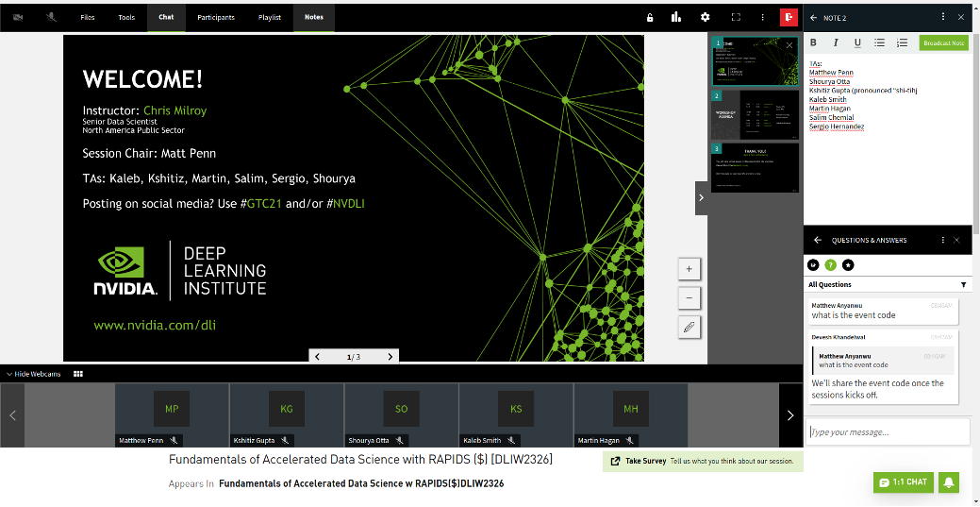Click the note text line Kaleb Smith
The height and width of the screenshot is (507, 980).
point(828,99)
